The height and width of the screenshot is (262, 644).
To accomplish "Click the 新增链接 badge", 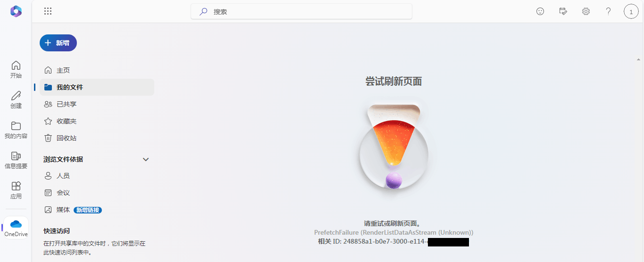I will 88,210.
